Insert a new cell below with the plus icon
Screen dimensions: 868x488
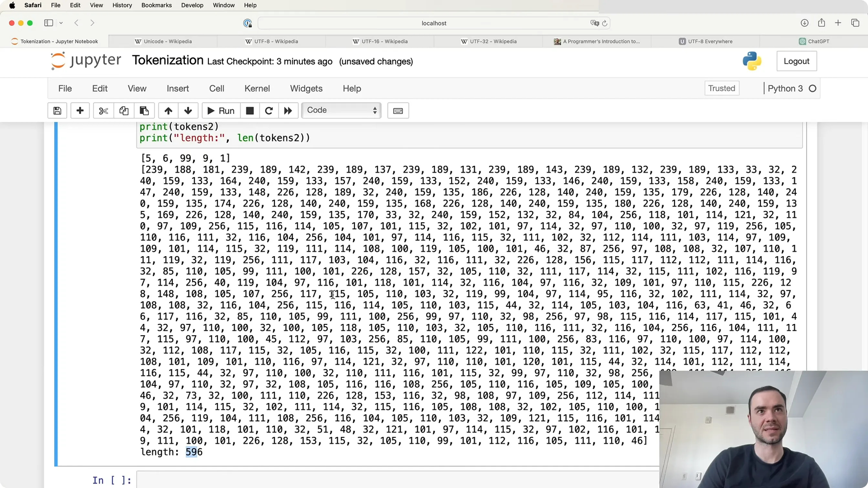[x=80, y=110]
